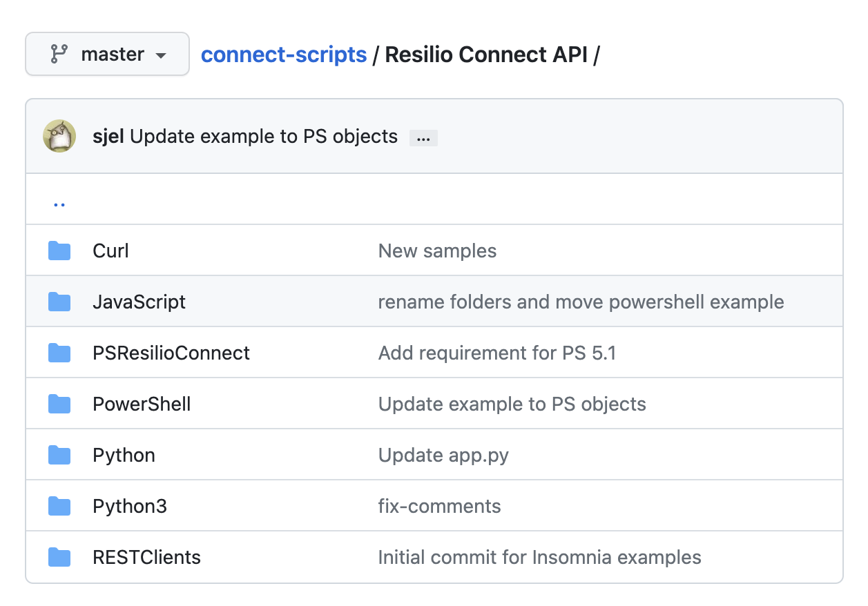Viewport: 868px width, 606px height.
Task: Click the connect-scripts repository link
Action: [283, 54]
